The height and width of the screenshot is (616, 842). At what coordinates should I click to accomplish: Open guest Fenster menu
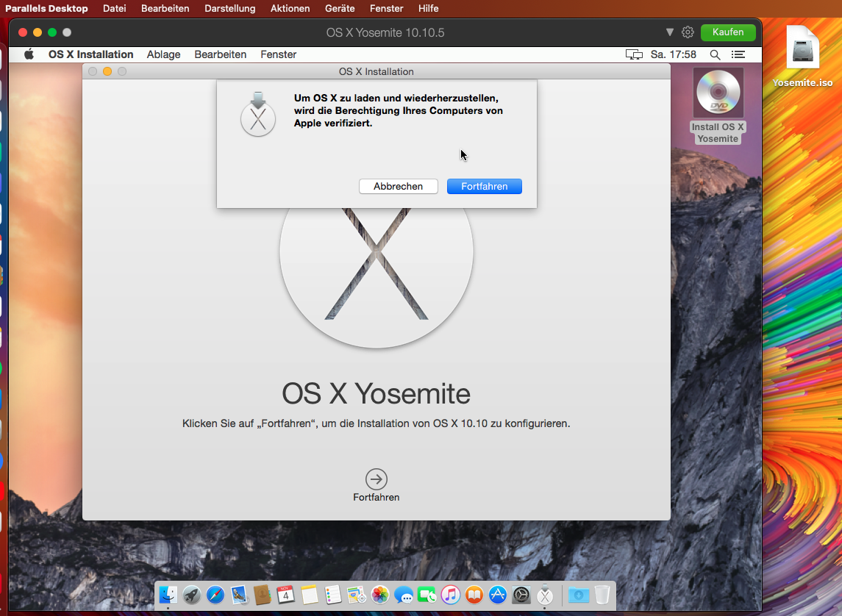click(278, 54)
